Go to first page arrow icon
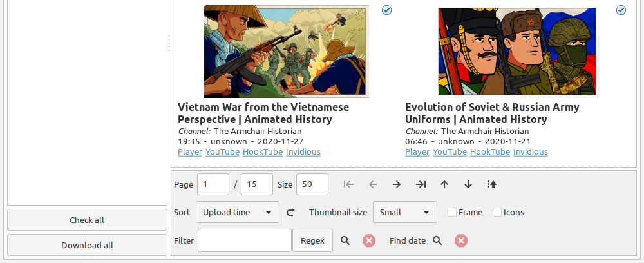Viewport: 644px width, 263px height. click(x=348, y=184)
